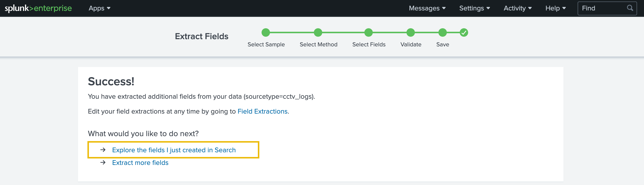
Task: Explore the fields I just created in Search
Action: 174,150
